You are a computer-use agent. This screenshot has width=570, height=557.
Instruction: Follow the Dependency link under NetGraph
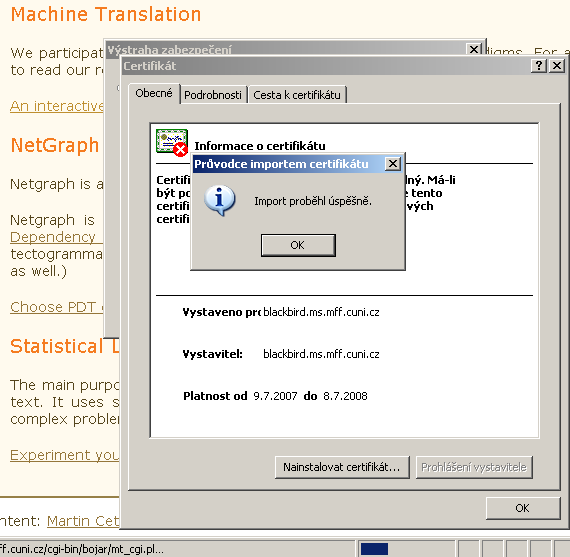pyautogui.click(x=53, y=237)
